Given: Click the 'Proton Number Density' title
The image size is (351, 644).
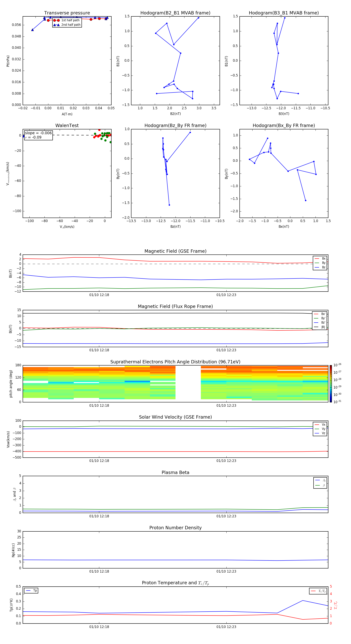Looking at the screenshot, I should 175,528.
